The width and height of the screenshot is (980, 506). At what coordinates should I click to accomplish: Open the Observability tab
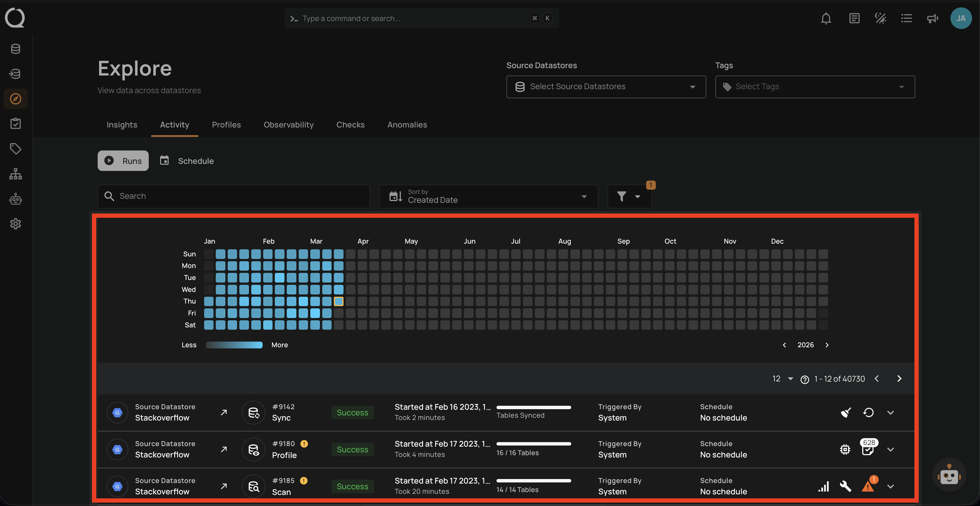(288, 125)
